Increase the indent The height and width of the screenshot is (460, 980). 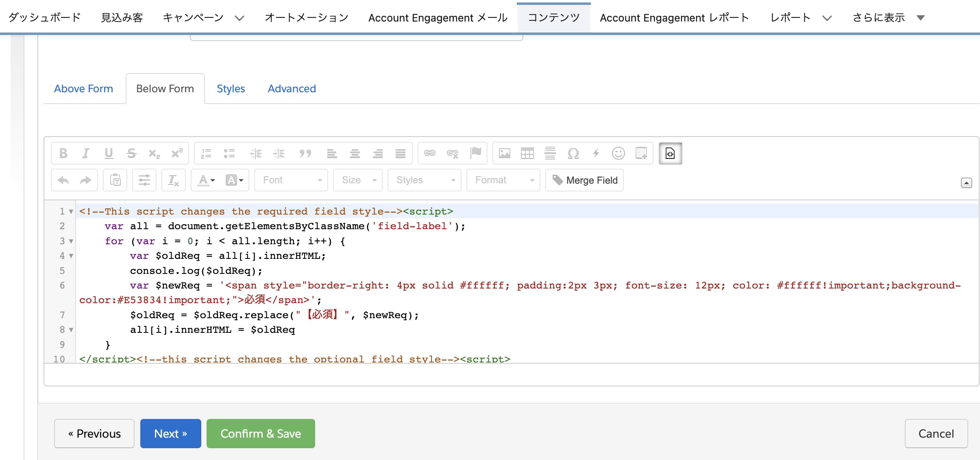coord(279,153)
